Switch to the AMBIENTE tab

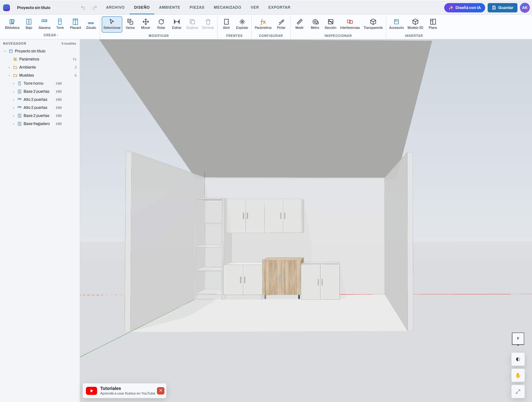pyautogui.click(x=170, y=7)
